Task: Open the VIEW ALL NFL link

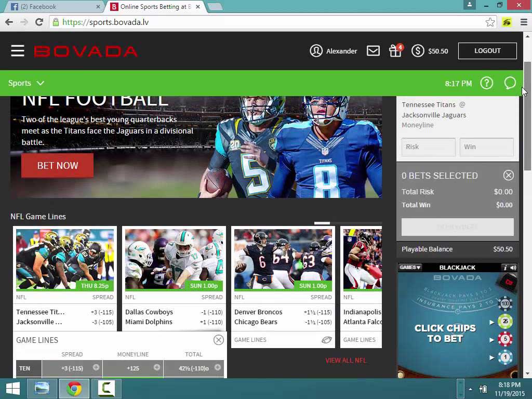Action: click(345, 361)
